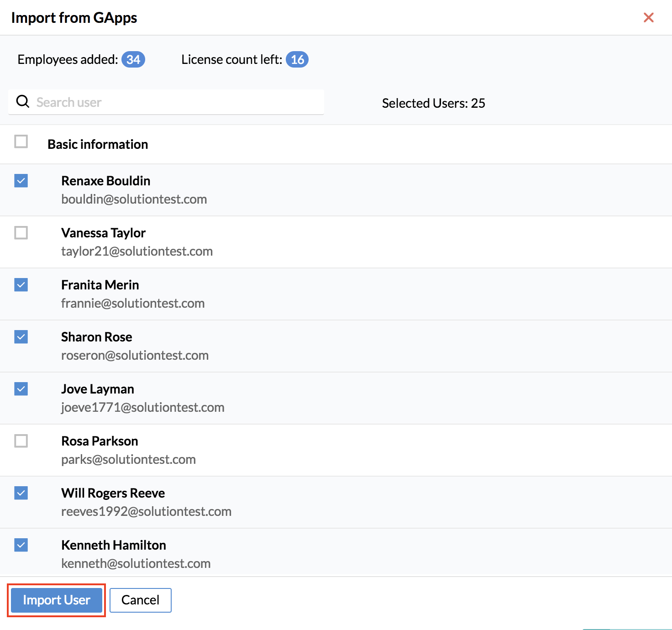Click the Cancel button

point(140,600)
